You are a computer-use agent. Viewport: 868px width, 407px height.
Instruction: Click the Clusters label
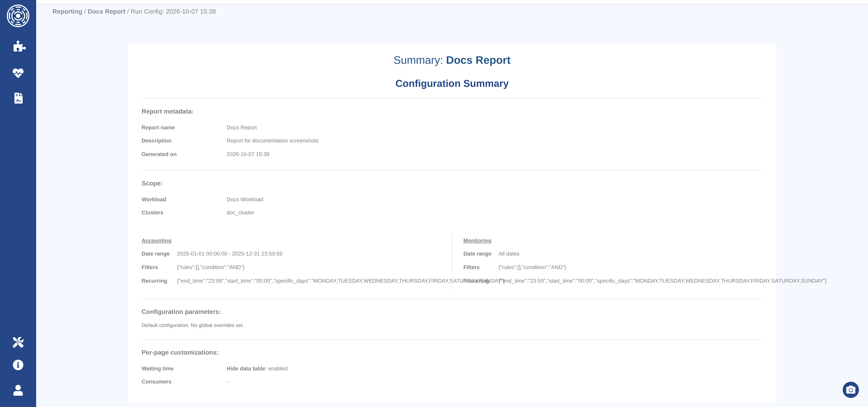click(152, 213)
